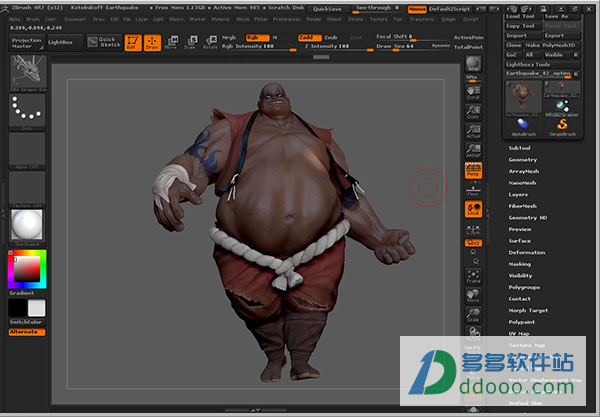Toggle the Persp perspective icon
The width and height of the screenshot is (600, 417).
473,170
